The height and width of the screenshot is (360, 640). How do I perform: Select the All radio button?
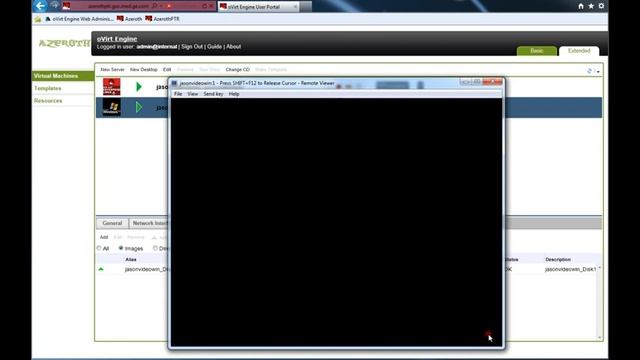99,248
